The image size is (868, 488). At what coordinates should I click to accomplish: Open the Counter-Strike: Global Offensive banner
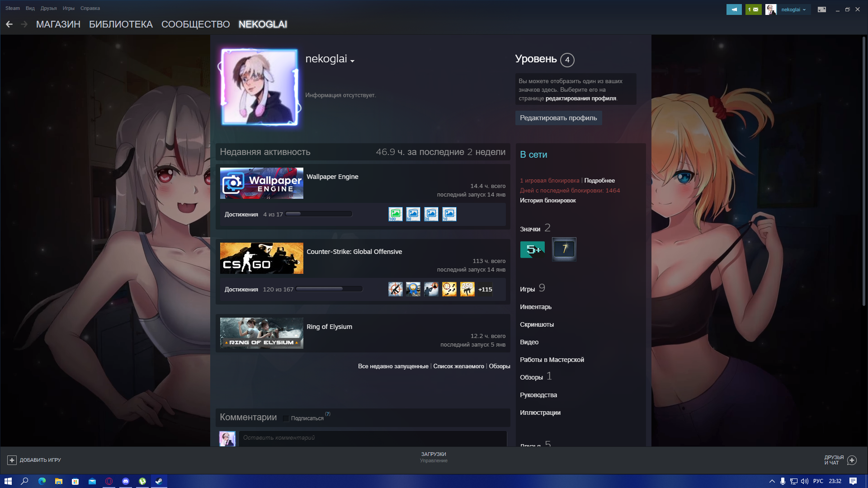261,258
